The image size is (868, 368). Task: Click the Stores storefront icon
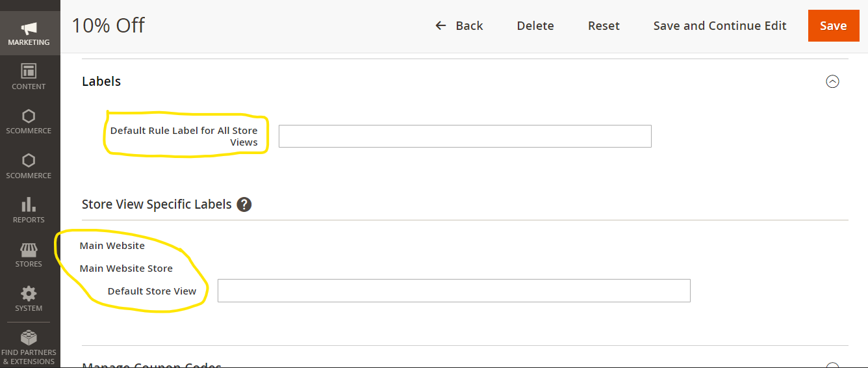[29, 250]
